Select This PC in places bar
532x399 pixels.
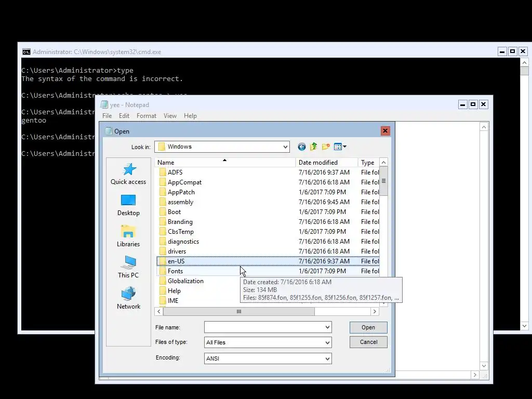click(x=128, y=268)
